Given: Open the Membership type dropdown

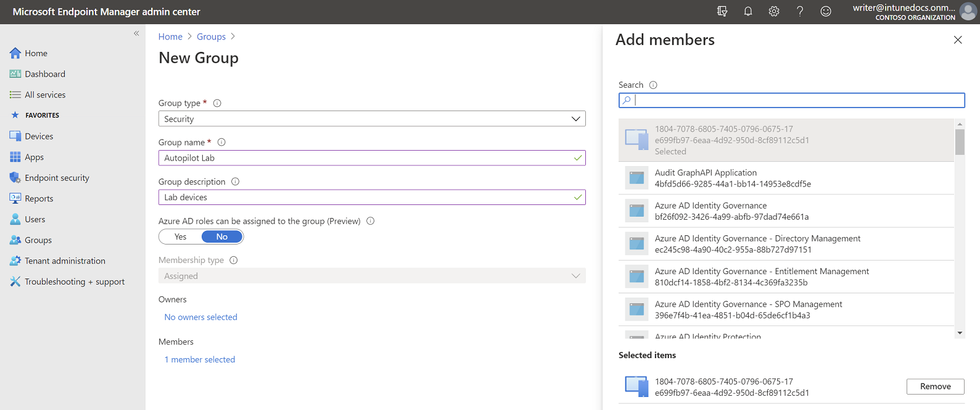Looking at the screenshot, I should coord(371,276).
